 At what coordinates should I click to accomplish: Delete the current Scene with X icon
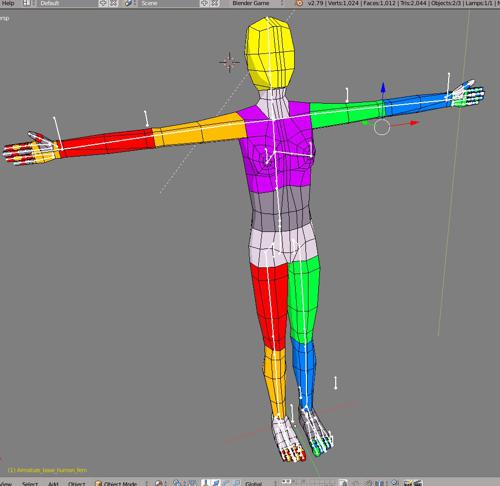215,3
